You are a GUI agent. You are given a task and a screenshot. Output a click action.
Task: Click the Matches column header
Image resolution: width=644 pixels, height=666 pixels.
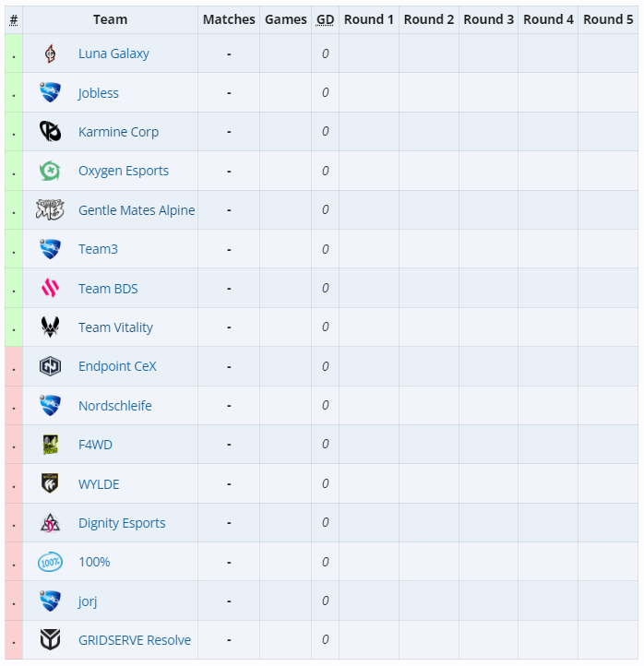pos(229,19)
